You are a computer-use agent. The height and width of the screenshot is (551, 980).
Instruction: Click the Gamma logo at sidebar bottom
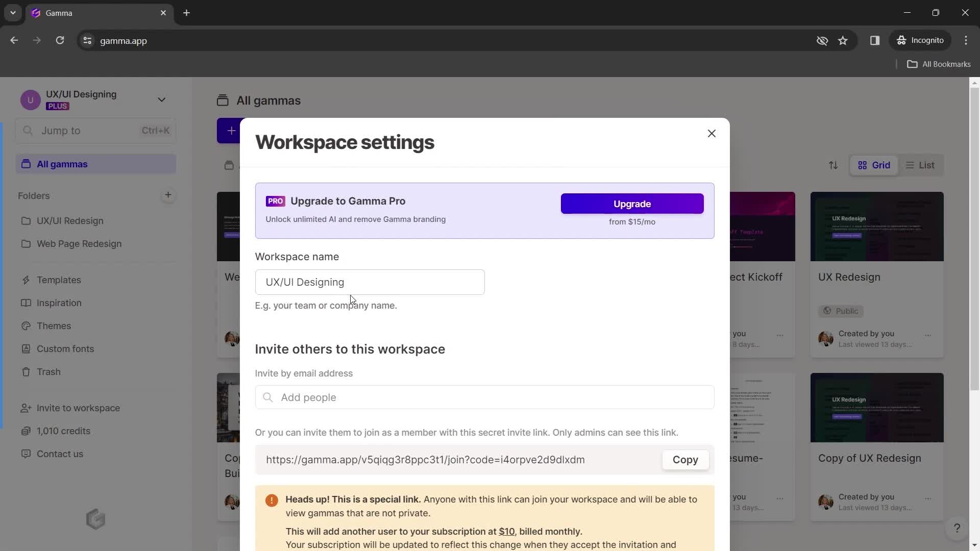pos(95,519)
